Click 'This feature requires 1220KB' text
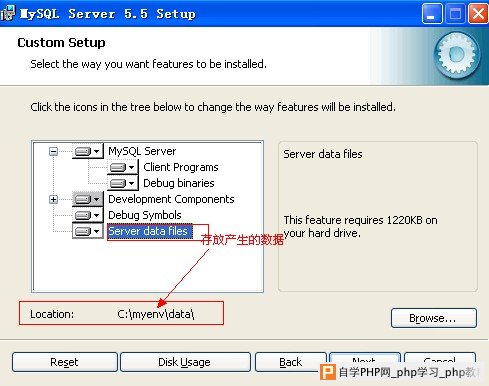 (360, 226)
